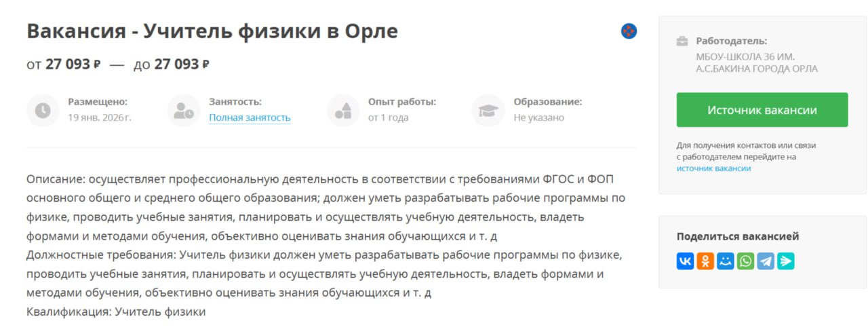Click the briefcase icon near Работодатель

click(682, 41)
